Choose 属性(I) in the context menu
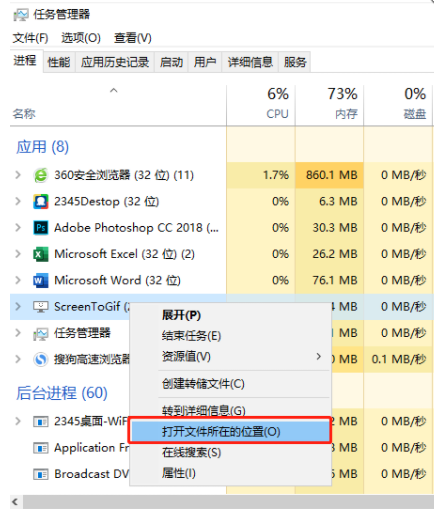The width and height of the screenshot is (434, 510). (x=230, y=473)
